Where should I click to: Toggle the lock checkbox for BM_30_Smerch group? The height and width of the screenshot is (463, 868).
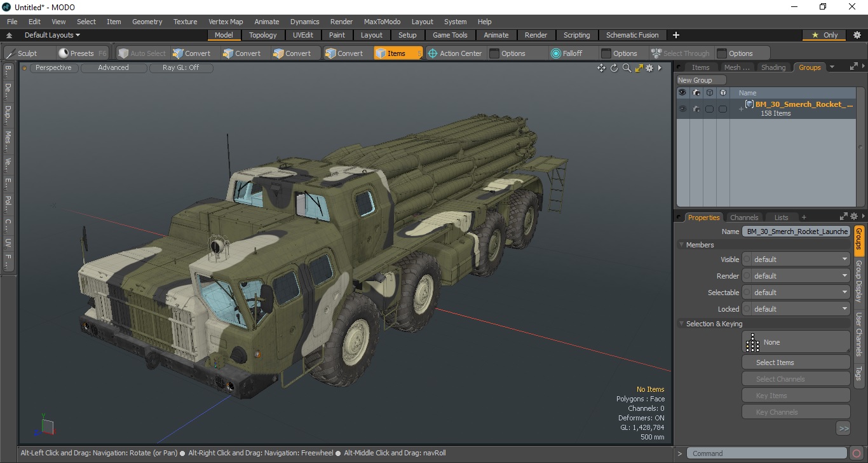[722, 109]
